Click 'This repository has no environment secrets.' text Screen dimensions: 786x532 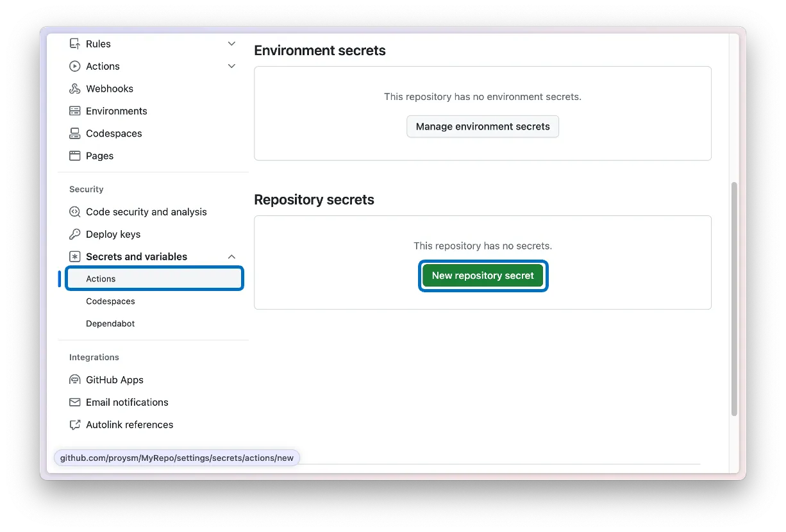coord(483,97)
